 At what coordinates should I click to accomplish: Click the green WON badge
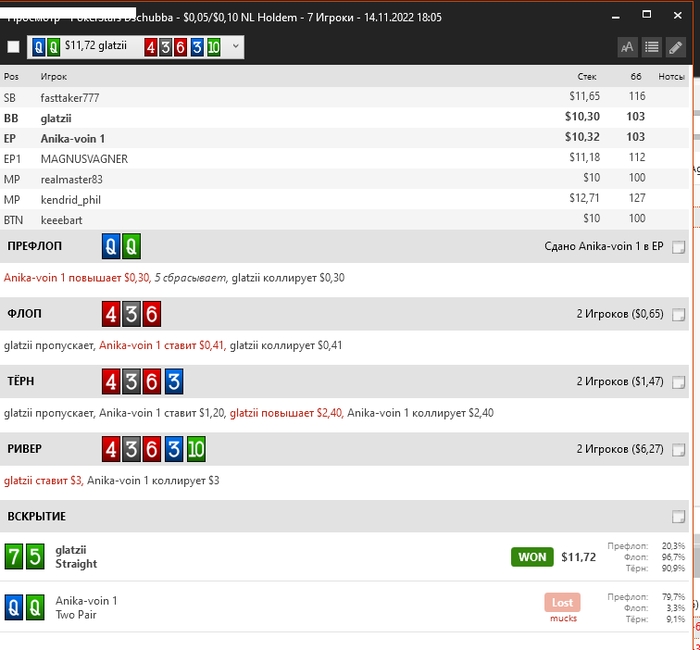tap(532, 557)
